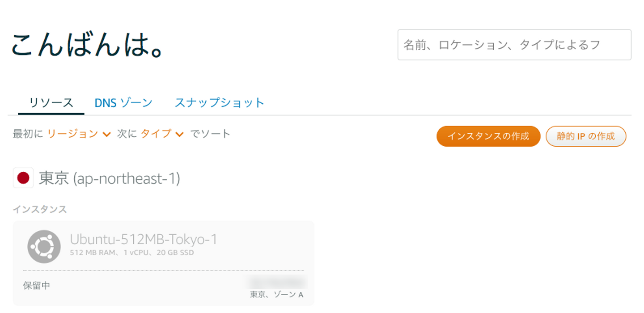Click the Japan flag icon beside 東京

pyautogui.click(x=23, y=178)
